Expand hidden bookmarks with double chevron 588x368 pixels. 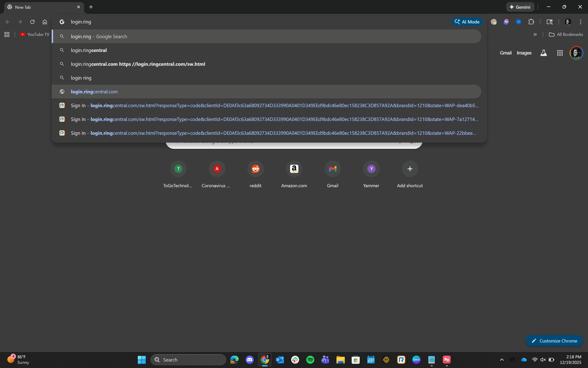tap(535, 34)
